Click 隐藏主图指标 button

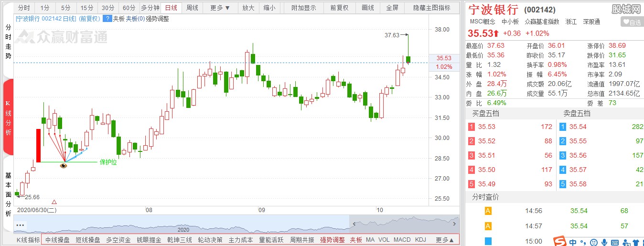tap(431, 8)
